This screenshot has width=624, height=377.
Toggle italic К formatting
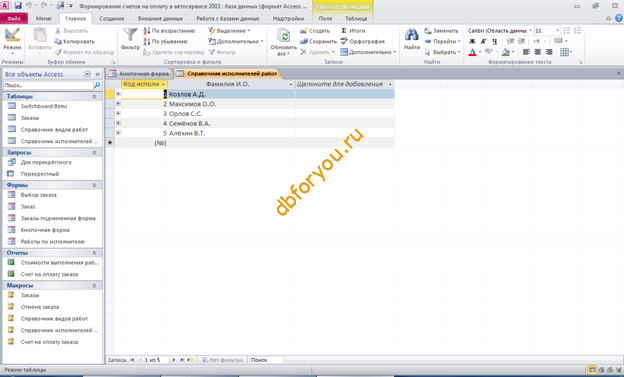click(x=483, y=41)
